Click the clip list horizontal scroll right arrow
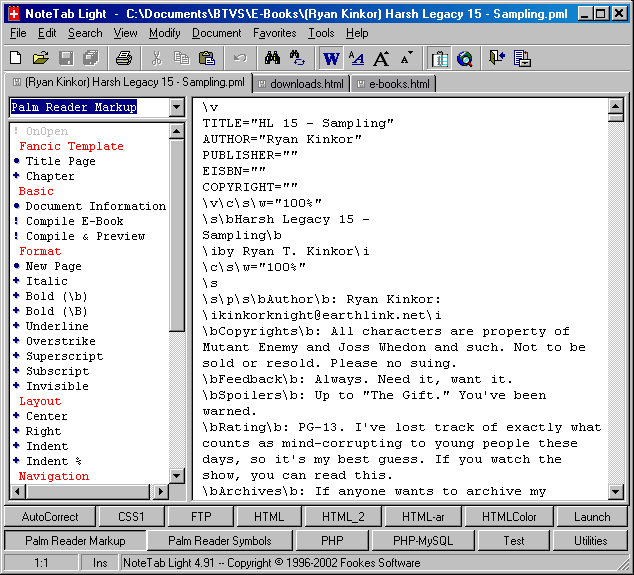Screen dimensions: 634x575 click(x=161, y=491)
